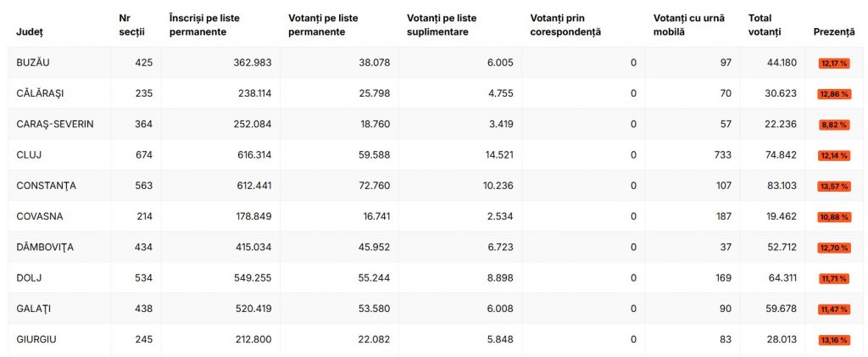Image resolution: width=868 pixels, height=357 pixels.
Task: Select the Votanți prin corespondență header
Action: [565, 25]
